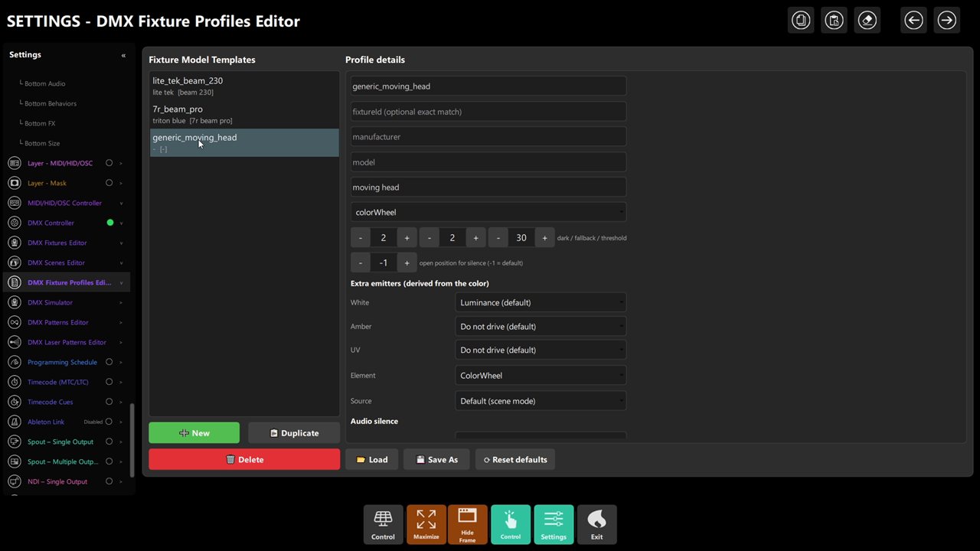The height and width of the screenshot is (551, 980).
Task: Open the colorWheel dropdown
Action: [488, 212]
